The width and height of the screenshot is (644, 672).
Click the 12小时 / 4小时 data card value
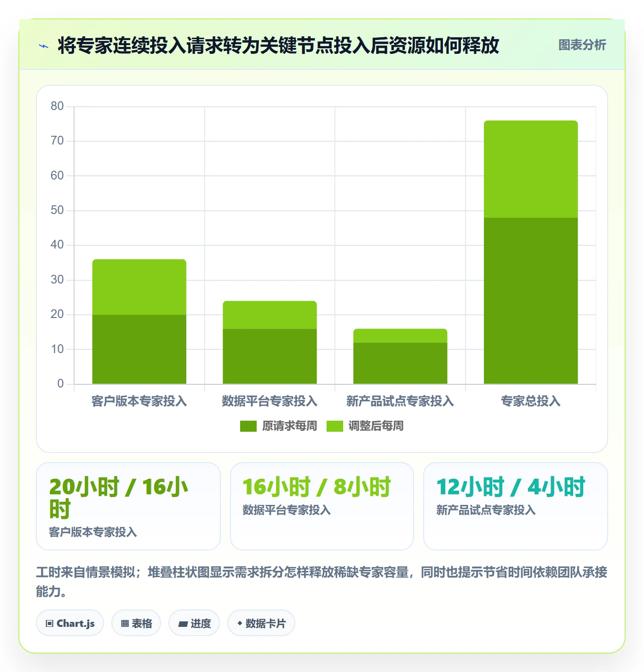(x=511, y=487)
